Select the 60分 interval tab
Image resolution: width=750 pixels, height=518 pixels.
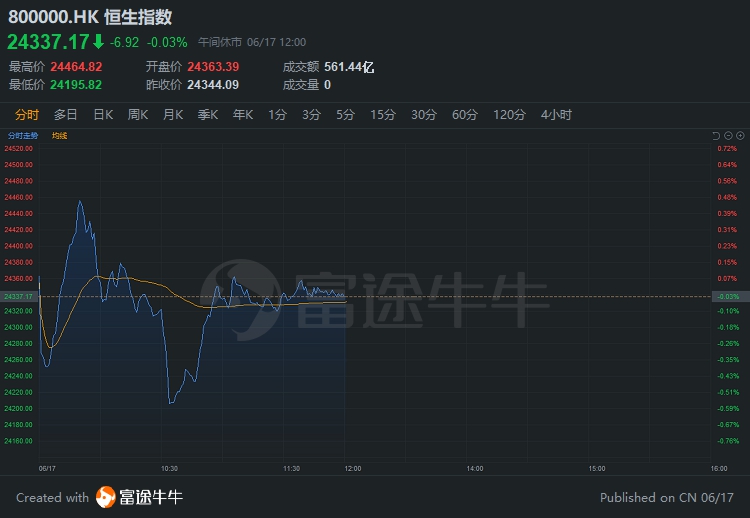pyautogui.click(x=465, y=115)
